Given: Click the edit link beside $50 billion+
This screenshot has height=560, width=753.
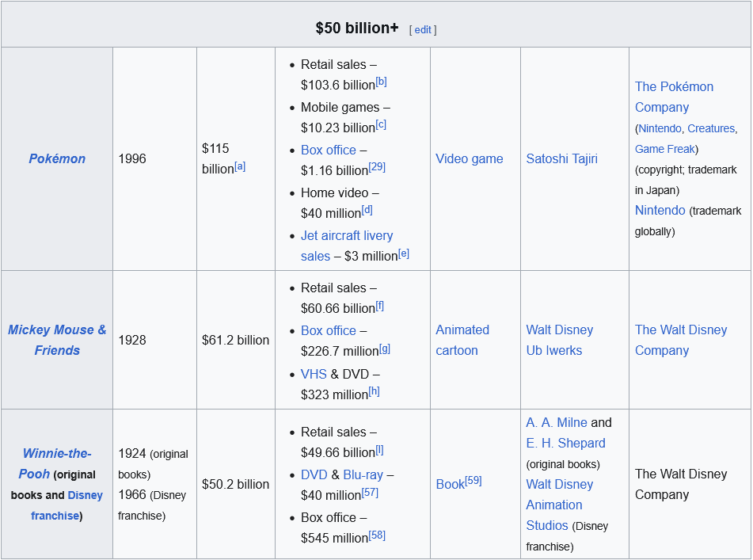Looking at the screenshot, I should tap(423, 30).
